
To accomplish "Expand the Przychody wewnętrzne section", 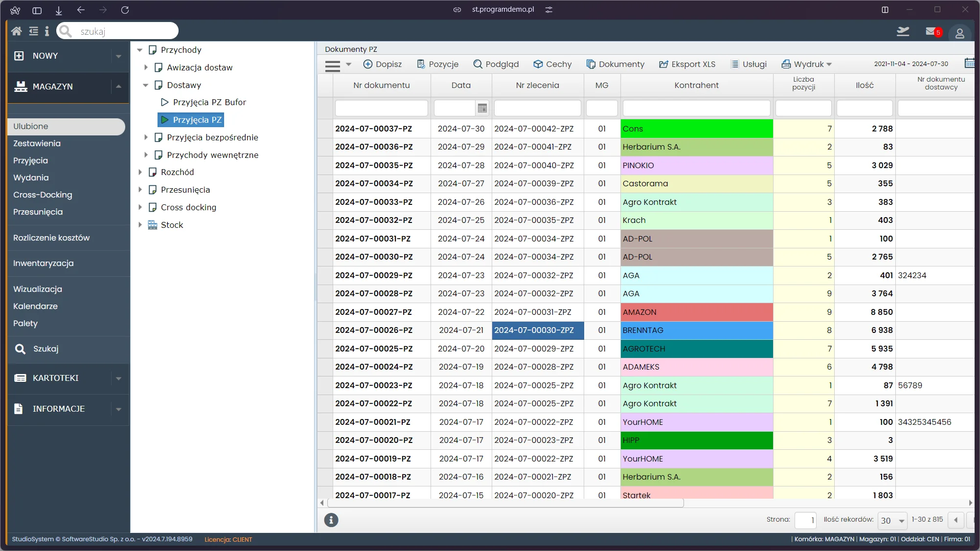I will pyautogui.click(x=142, y=155).
